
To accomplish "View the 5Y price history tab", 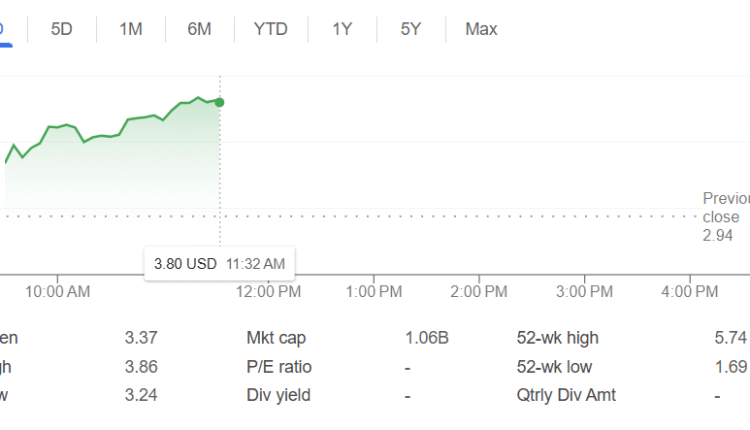I will tap(410, 29).
